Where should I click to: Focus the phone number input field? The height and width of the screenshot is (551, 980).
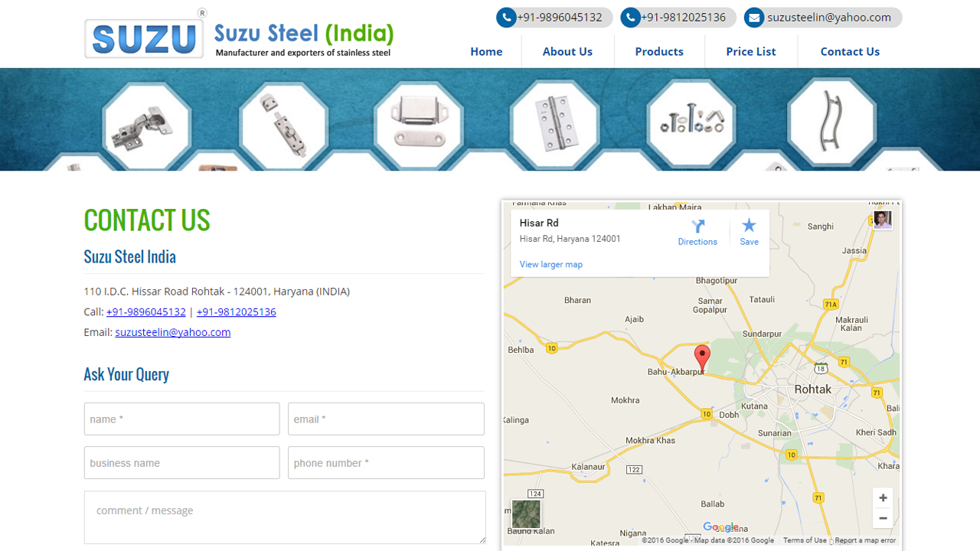click(x=386, y=463)
